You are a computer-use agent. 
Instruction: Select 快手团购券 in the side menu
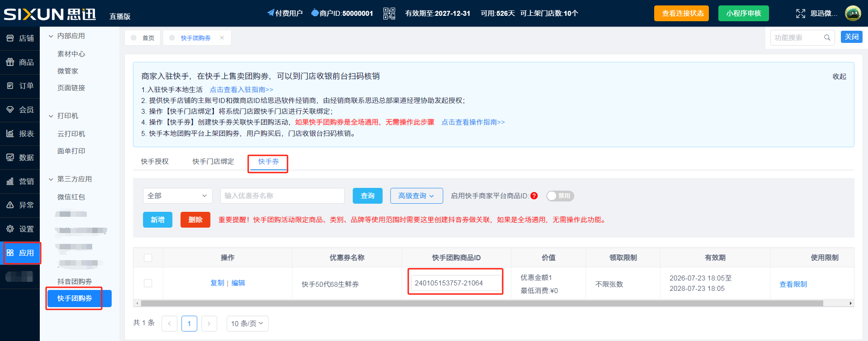[79, 299]
